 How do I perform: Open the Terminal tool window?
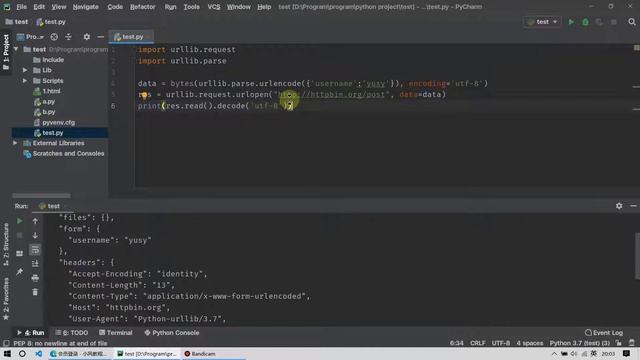tap(116, 333)
